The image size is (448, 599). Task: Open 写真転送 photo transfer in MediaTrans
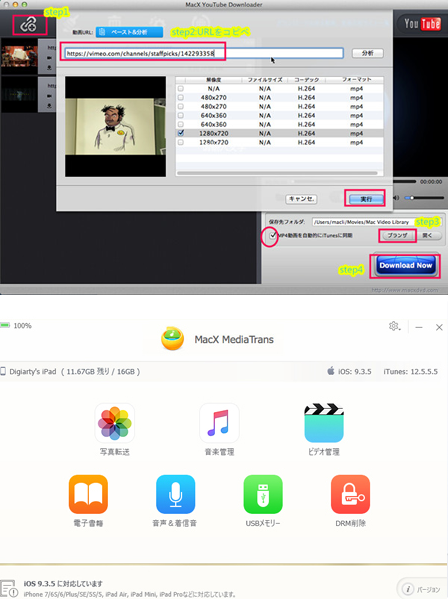[x=115, y=430]
